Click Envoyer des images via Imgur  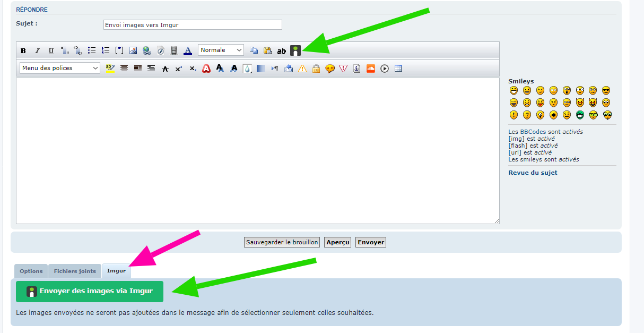[x=90, y=291]
